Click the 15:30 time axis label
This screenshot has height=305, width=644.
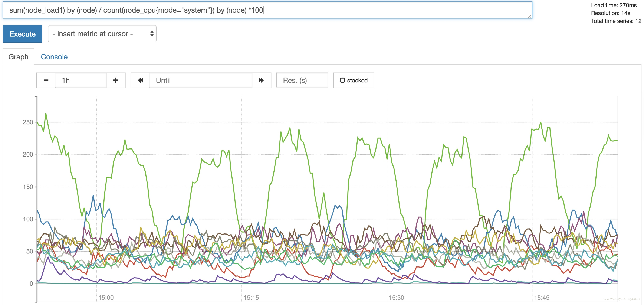(x=396, y=298)
